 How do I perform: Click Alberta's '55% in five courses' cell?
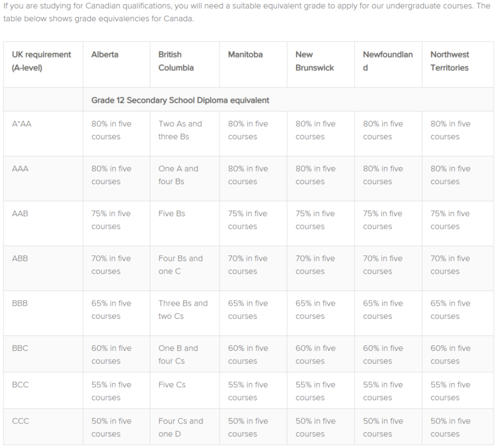[116, 390]
